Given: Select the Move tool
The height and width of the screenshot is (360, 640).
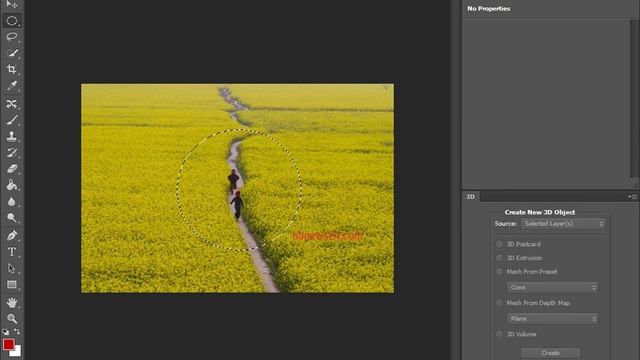Looking at the screenshot, I should [x=12, y=4].
